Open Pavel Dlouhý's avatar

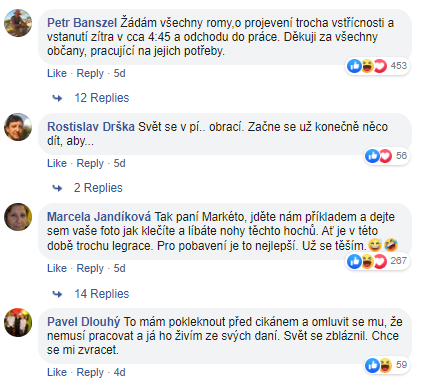pyautogui.click(x=18, y=322)
